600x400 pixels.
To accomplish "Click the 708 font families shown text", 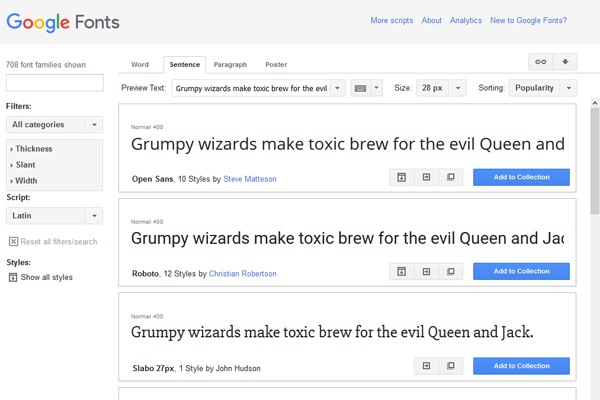I will [46, 65].
